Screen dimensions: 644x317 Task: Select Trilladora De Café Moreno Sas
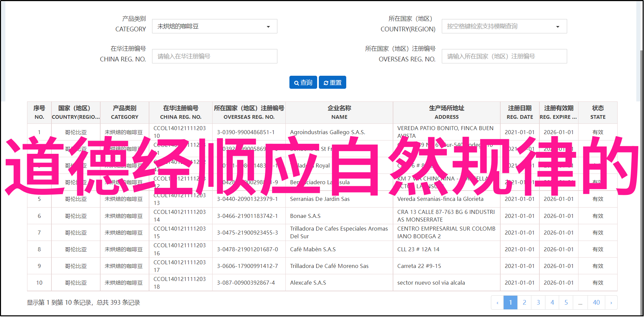coord(329,266)
